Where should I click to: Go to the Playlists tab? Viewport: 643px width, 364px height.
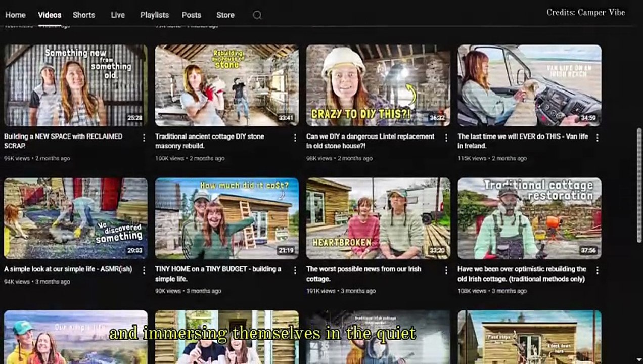(x=154, y=15)
